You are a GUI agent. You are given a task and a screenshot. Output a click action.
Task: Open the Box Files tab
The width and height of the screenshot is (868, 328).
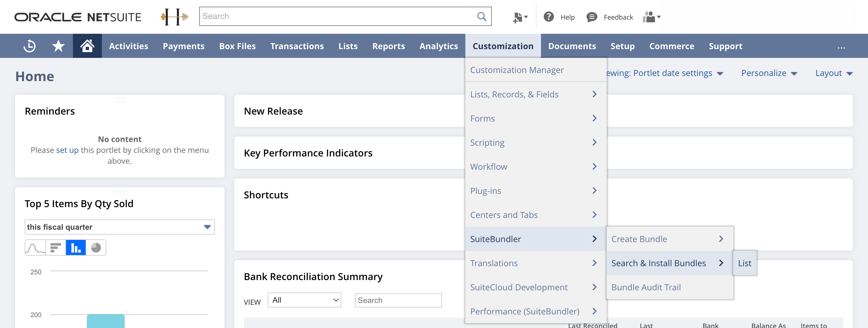click(237, 46)
